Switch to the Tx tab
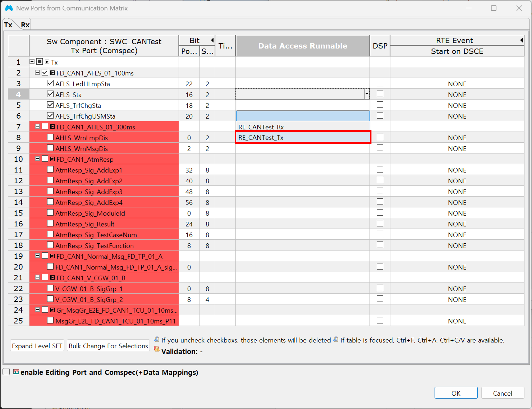 click(8, 25)
